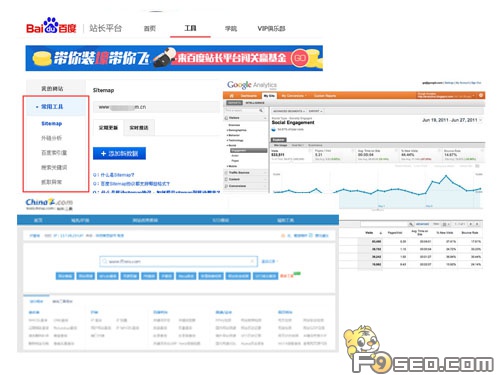Open 抓取异常 in Baidu sidebar

pyautogui.click(x=51, y=182)
